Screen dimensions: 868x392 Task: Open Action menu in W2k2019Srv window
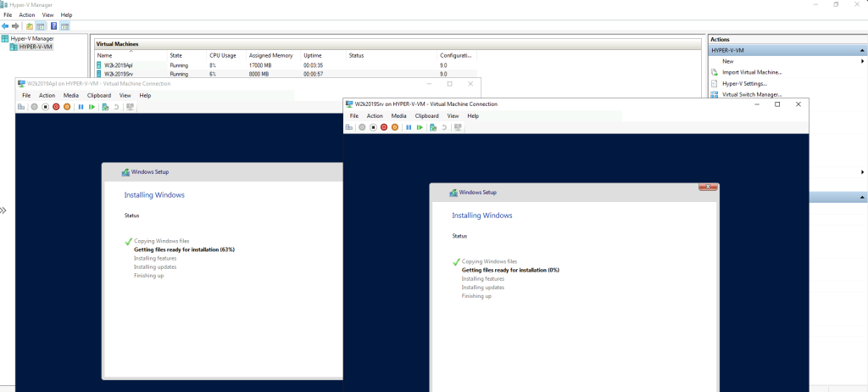coord(375,116)
